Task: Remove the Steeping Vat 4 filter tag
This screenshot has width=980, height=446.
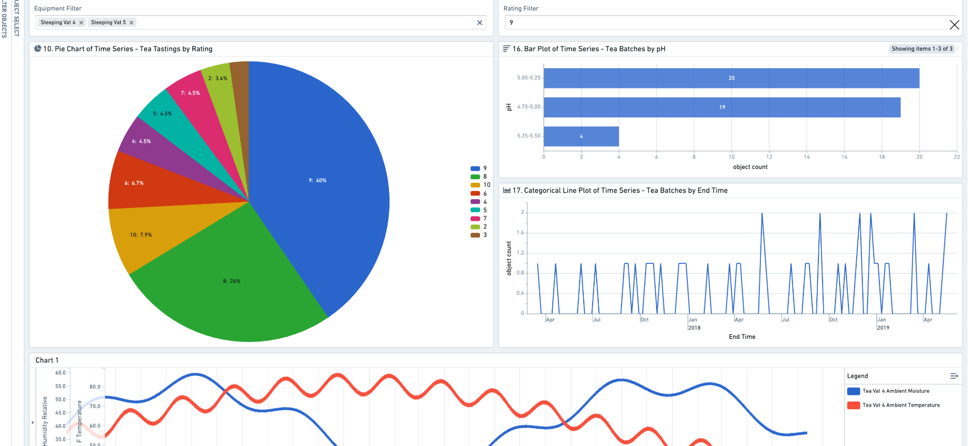Action: pyautogui.click(x=81, y=23)
